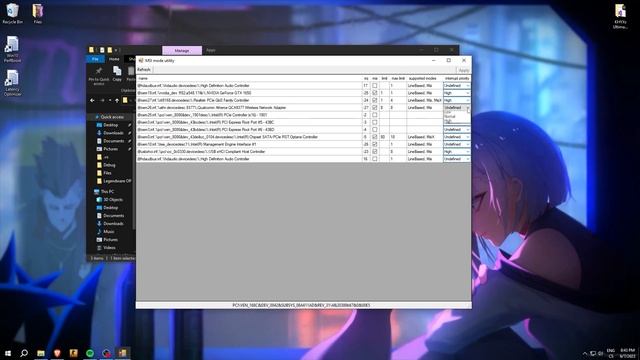Select the Qualcomm Wireless Network Adapter device name

pyautogui.click(x=211, y=108)
